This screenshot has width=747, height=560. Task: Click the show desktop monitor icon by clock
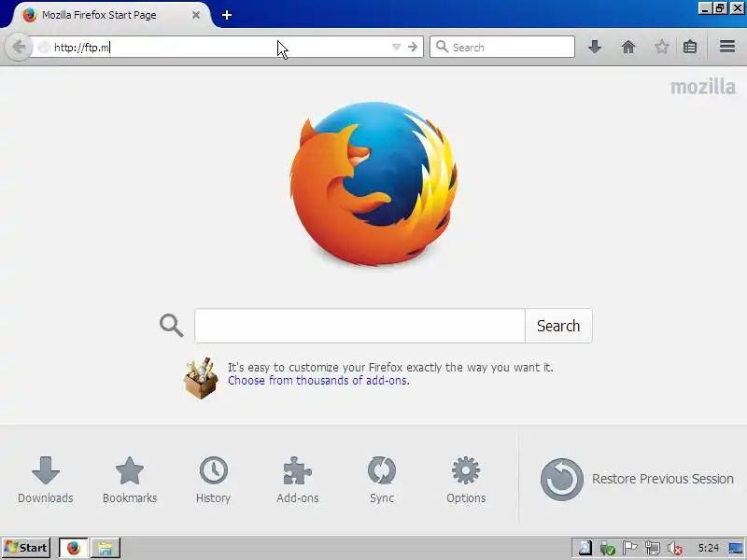coord(736,548)
